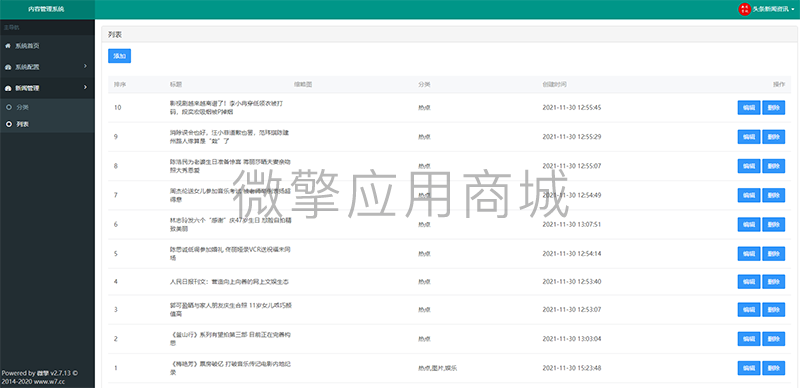
Task: Click the circle icon beside 分类
Action: [x=9, y=108]
